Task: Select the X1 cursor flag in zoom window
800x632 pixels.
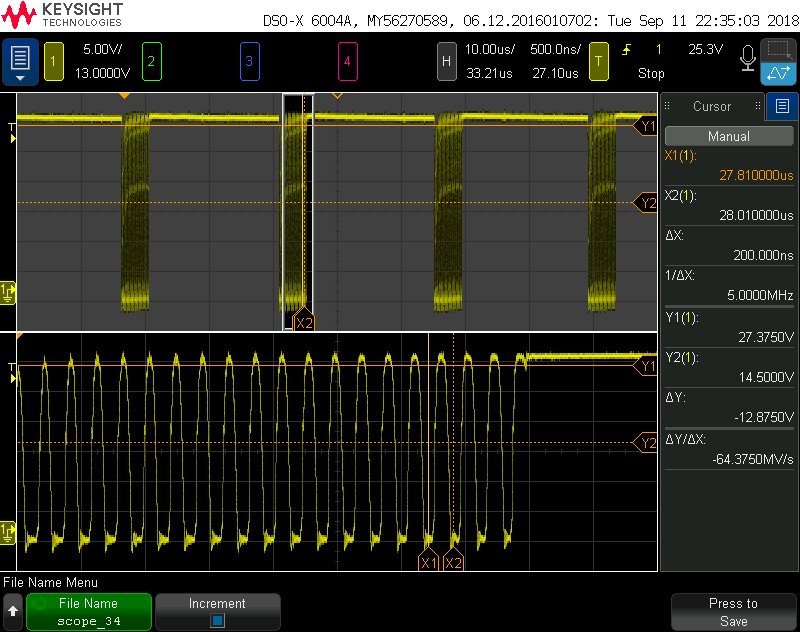Action: 429,560
